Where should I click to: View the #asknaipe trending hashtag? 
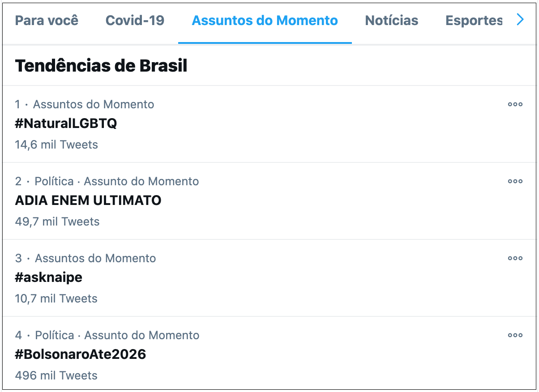[x=49, y=277]
